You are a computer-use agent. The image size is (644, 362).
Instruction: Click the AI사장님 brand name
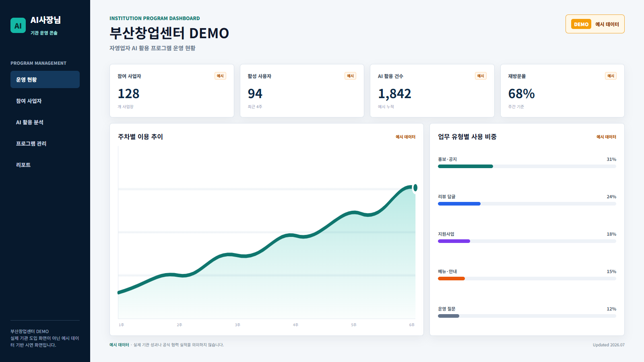click(45, 20)
